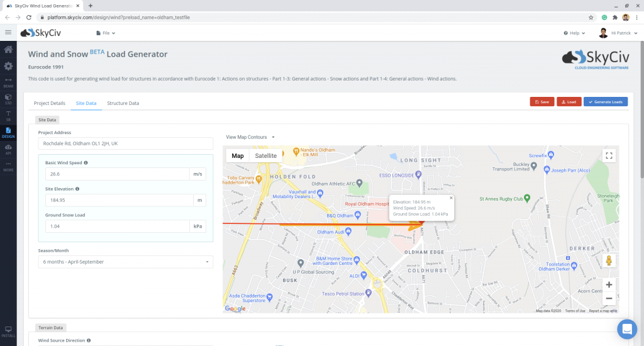644x346 pixels.
Task: Click the red Save button
Action: (x=541, y=101)
